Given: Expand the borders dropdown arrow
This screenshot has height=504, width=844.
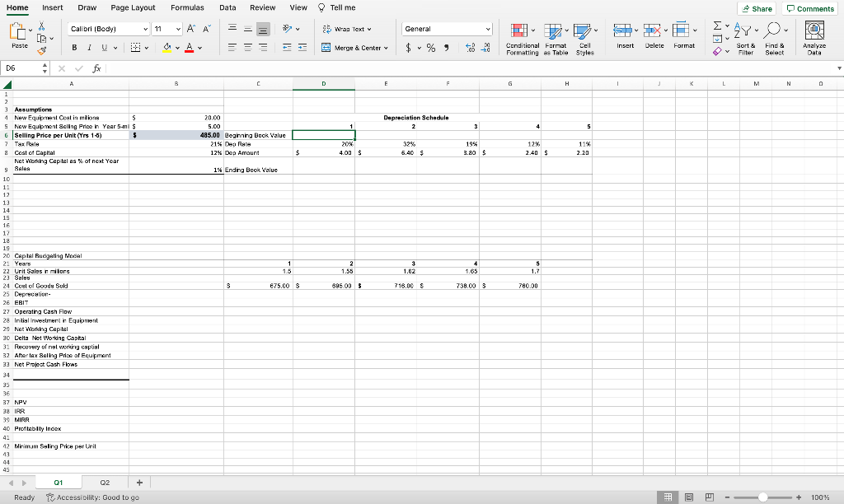Looking at the screenshot, I should click(147, 48).
